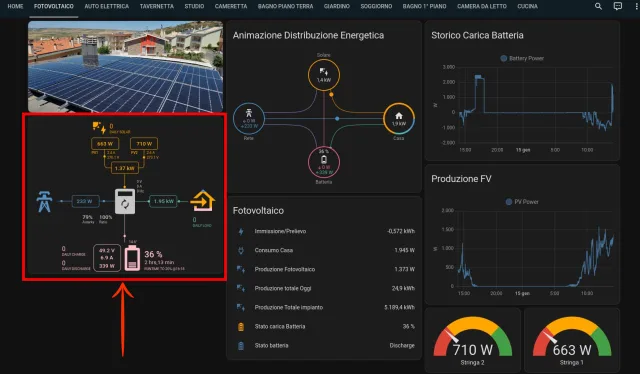Click the Solare circle in the energy distribution
The width and height of the screenshot is (640, 374).
324,75
